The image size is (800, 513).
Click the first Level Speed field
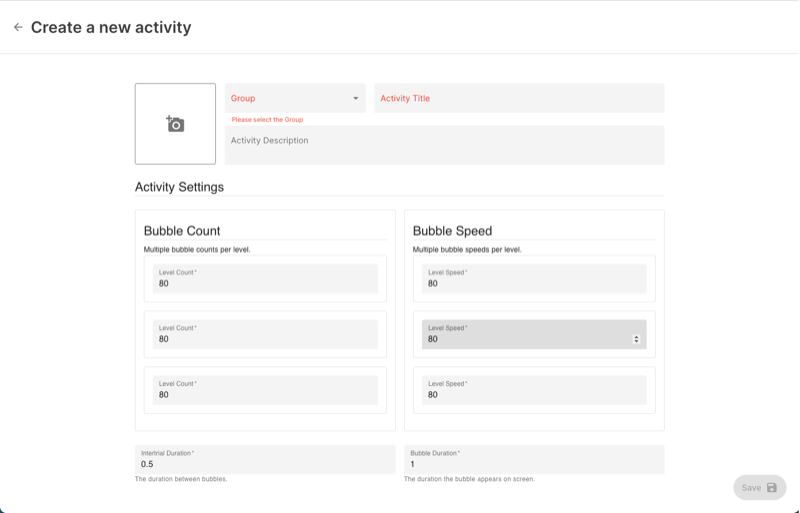pos(533,279)
